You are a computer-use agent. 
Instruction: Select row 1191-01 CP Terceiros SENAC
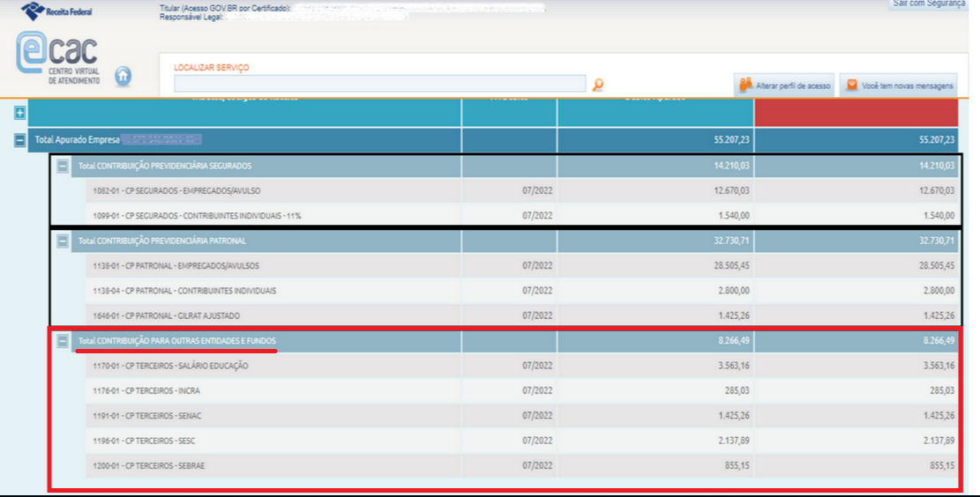(522, 415)
